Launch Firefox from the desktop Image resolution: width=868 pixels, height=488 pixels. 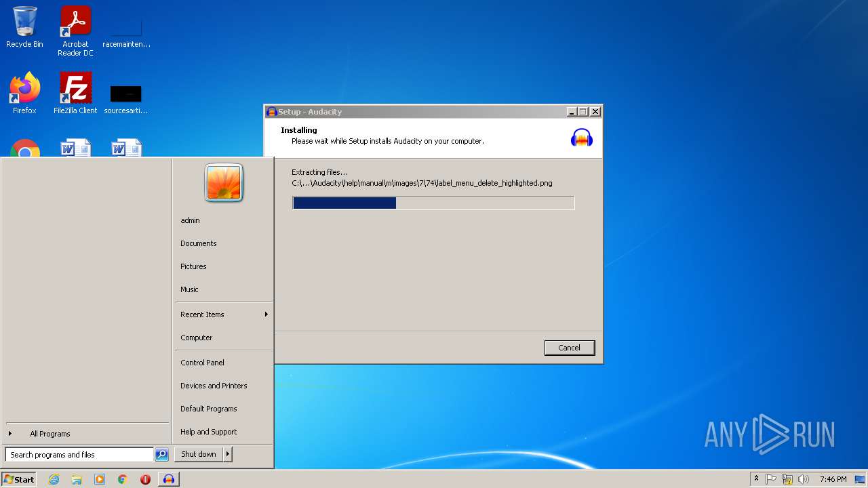coord(24,93)
